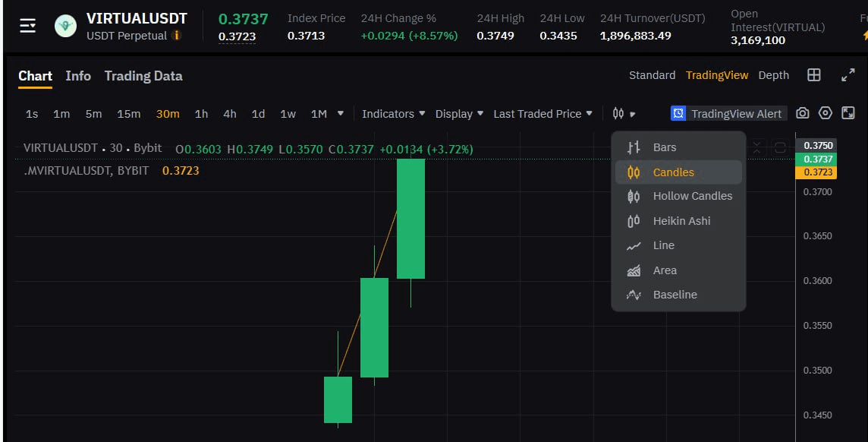The height and width of the screenshot is (442, 868).
Task: Choose Area chart type
Action: (678, 270)
